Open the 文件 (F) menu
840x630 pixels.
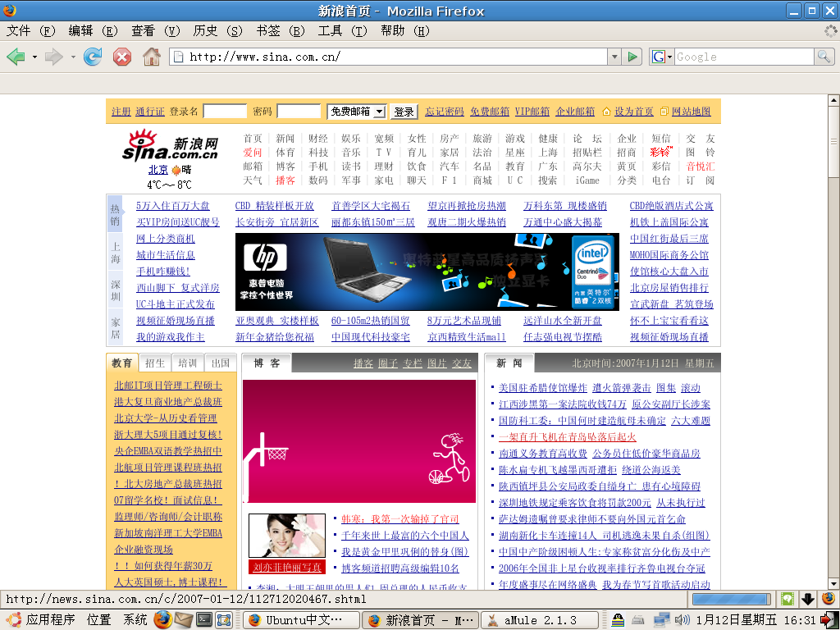click(x=31, y=31)
